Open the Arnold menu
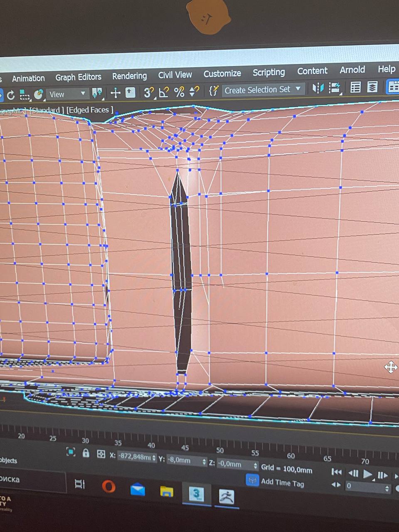The width and height of the screenshot is (399, 532). pos(352,69)
